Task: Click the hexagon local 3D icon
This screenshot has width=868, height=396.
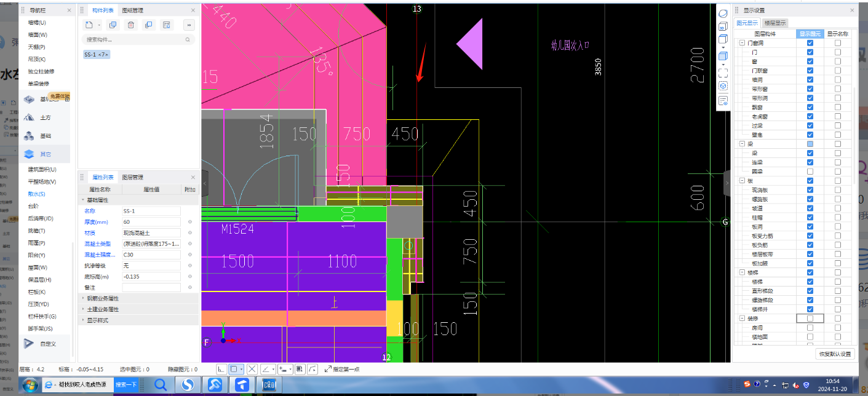Action: pyautogui.click(x=723, y=85)
